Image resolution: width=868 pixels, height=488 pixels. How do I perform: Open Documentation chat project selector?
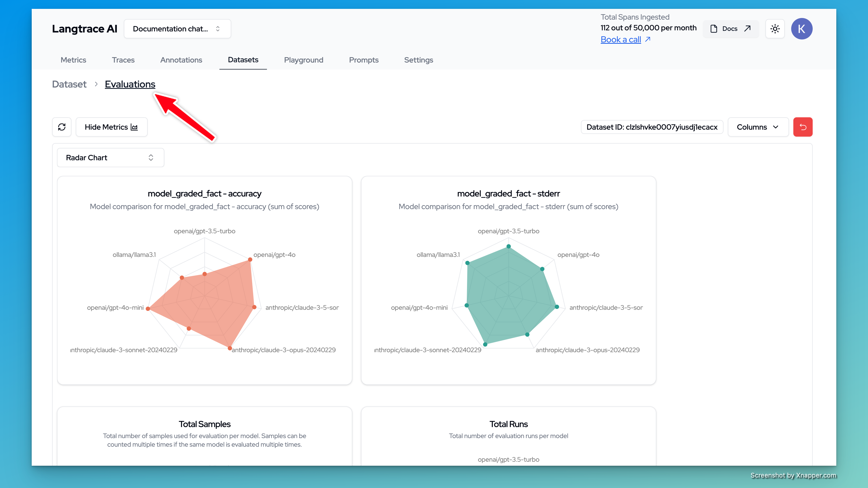tap(177, 29)
